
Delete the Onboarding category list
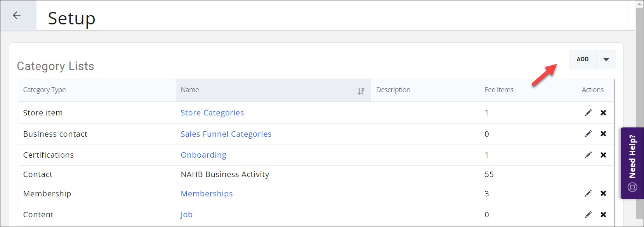(603, 155)
